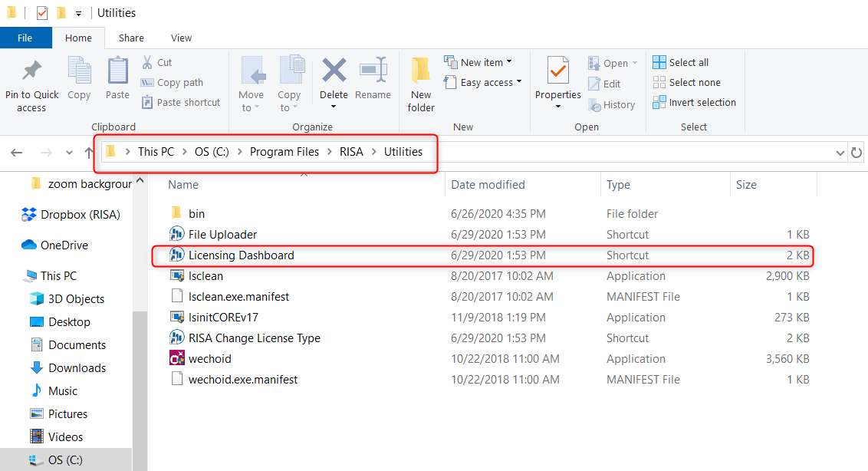Viewport: 868px width, 471px height.
Task: Click the Copy icon in Clipboard group
Action: click(79, 72)
